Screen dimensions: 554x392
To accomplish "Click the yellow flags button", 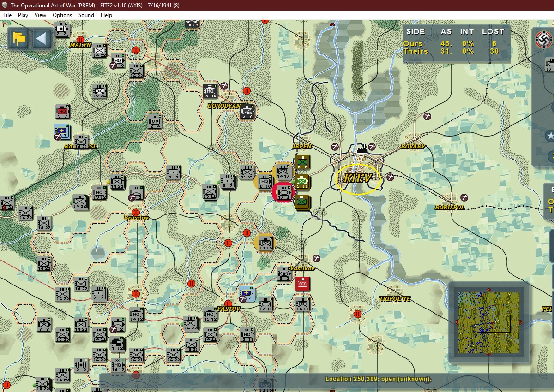I will click(x=19, y=39).
